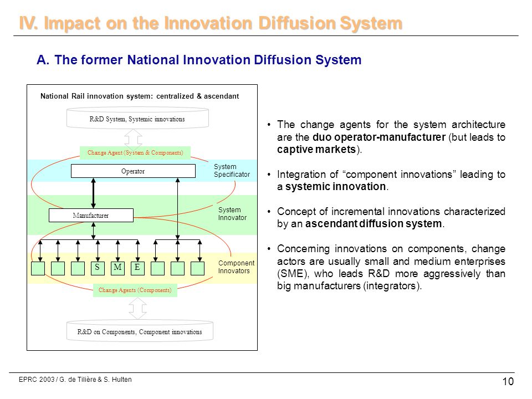The width and height of the screenshot is (532, 399).
Task: Click the thick double arrow between Operator and Manufacturer
Action: point(93,193)
